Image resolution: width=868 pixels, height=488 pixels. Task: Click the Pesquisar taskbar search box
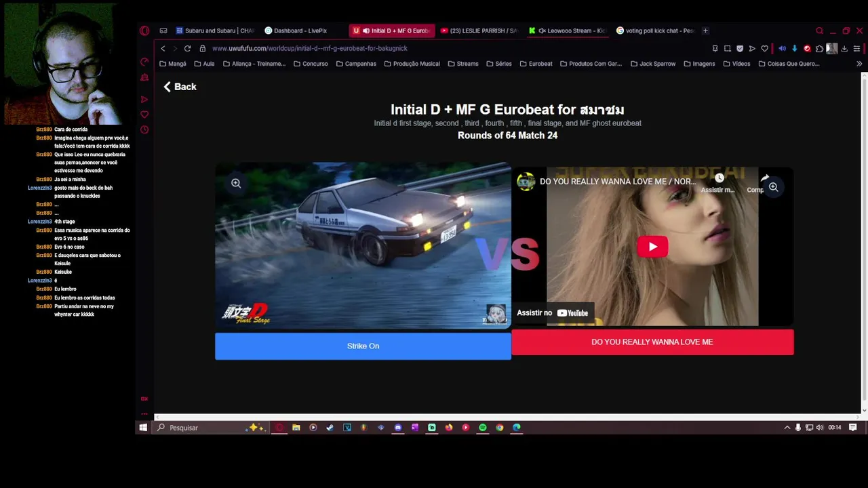[x=210, y=428]
